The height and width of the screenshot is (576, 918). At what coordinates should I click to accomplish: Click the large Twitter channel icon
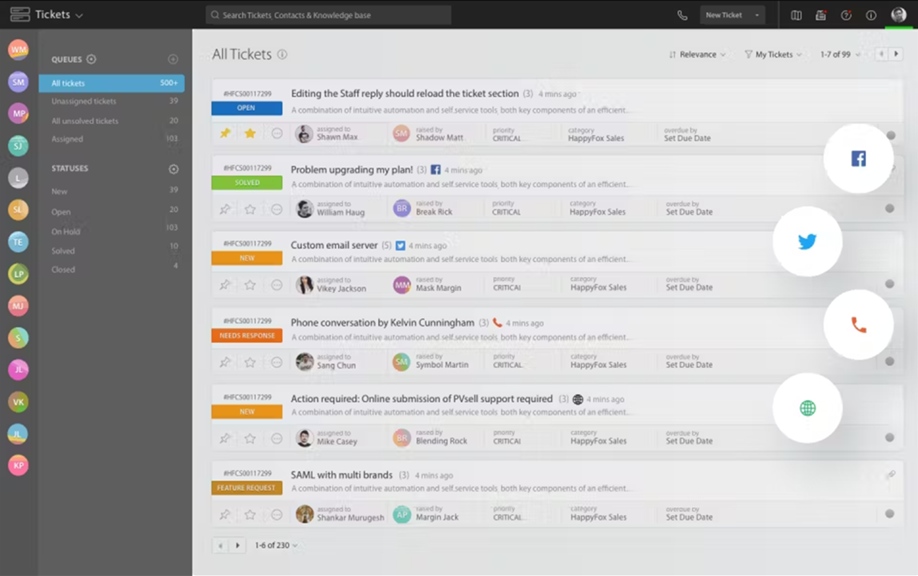(x=807, y=242)
